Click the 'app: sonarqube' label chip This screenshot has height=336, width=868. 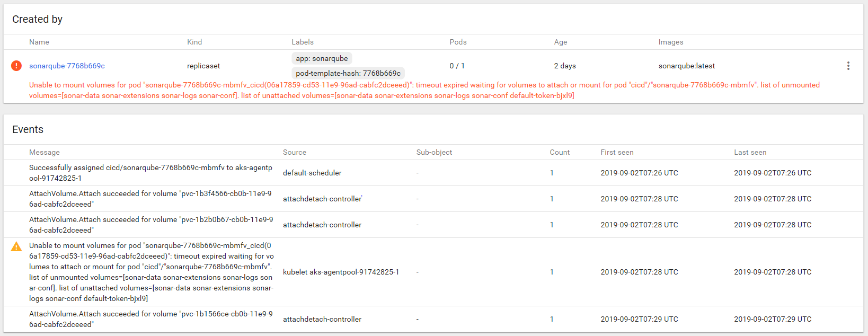tap(322, 58)
